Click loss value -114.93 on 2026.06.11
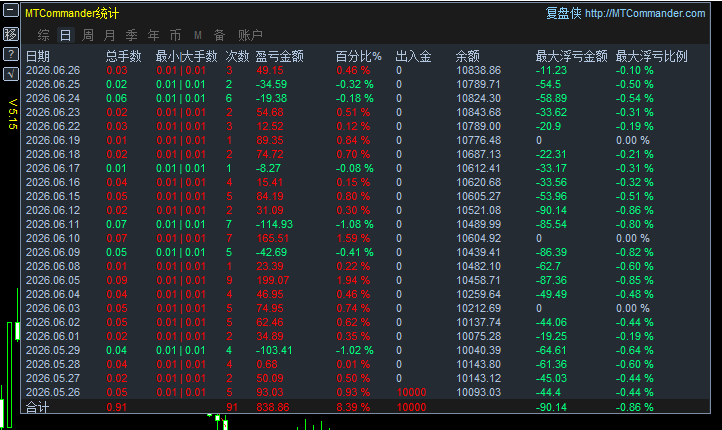The image size is (722, 430). coord(274,224)
